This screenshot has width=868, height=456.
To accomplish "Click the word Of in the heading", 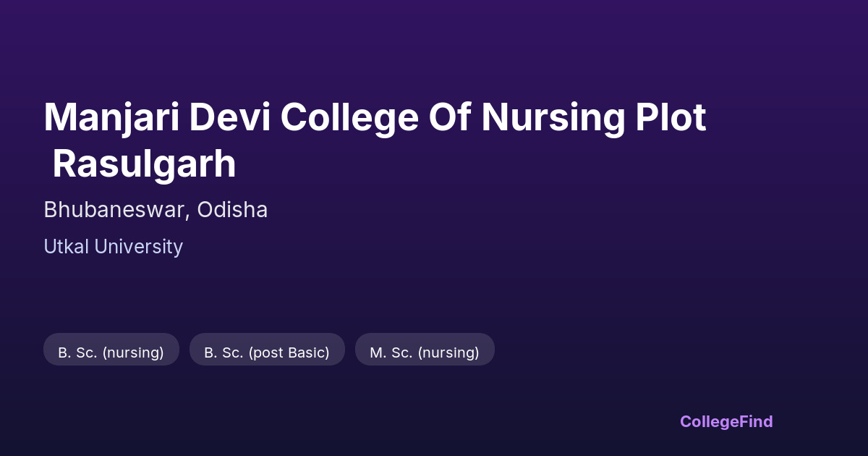I will [450, 117].
